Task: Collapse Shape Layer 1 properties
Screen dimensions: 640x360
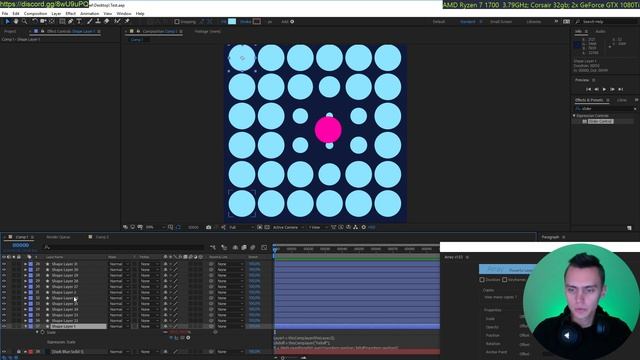Action: click(25, 327)
